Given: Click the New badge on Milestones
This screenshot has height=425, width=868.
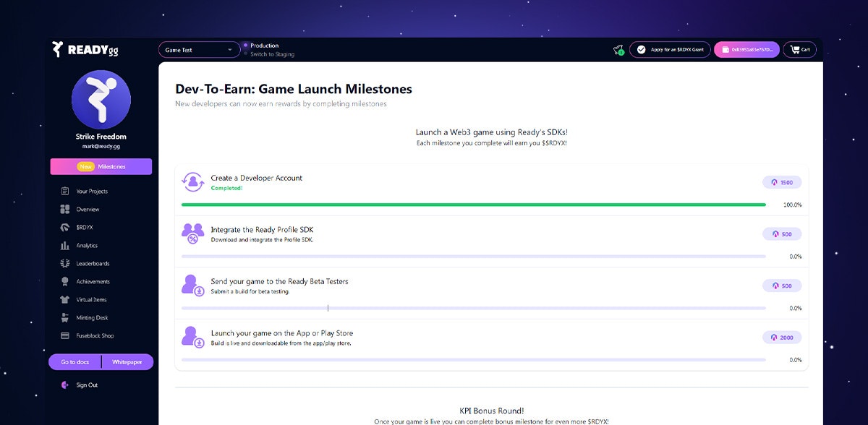Looking at the screenshot, I should (x=86, y=167).
